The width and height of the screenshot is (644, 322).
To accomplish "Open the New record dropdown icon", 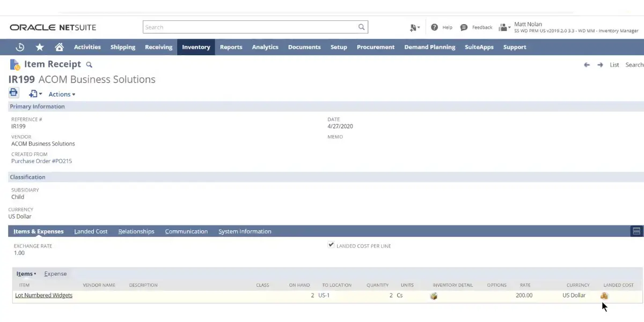I will click(x=35, y=94).
